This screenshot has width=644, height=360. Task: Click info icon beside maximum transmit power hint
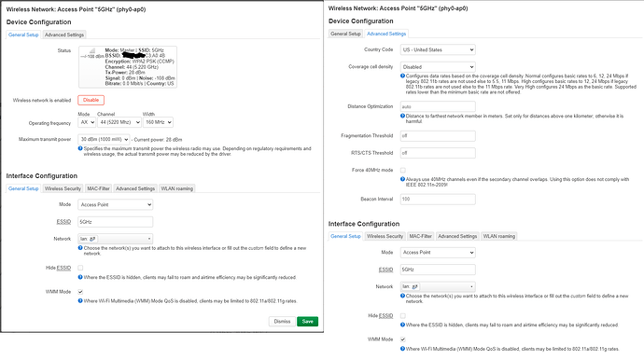[x=80, y=148]
